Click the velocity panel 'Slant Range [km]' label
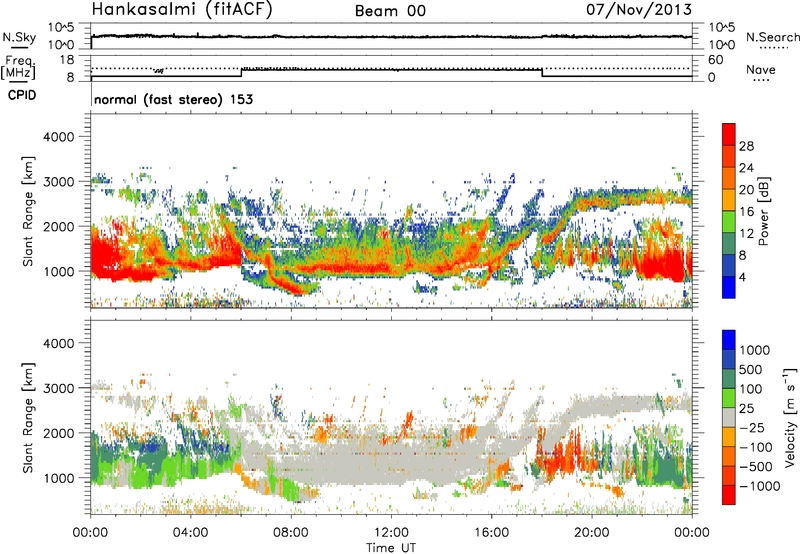Screen dimensions: 800x554 (x=28, y=418)
